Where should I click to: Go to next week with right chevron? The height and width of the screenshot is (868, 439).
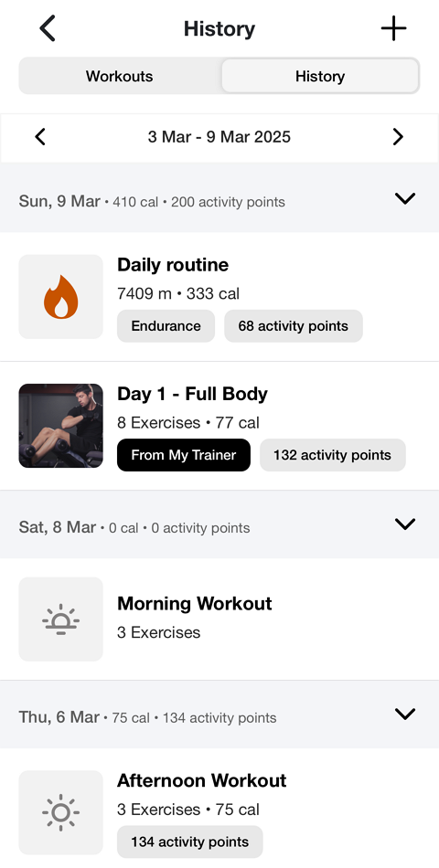pyautogui.click(x=398, y=137)
